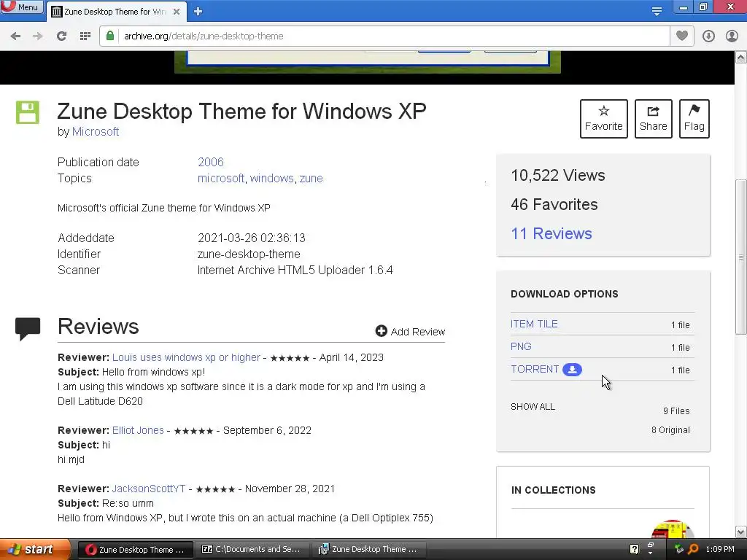Reload the page
Image resolution: width=747 pixels, height=560 pixels.
[61, 36]
